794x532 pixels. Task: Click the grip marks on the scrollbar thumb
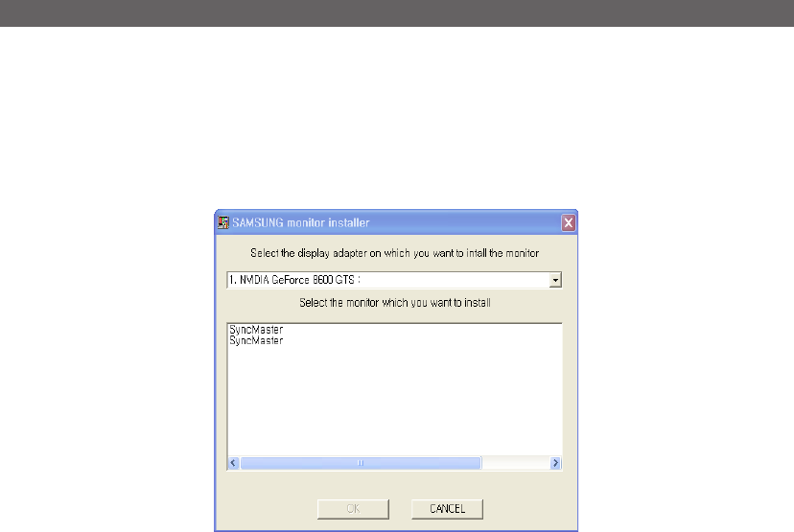coord(361,463)
